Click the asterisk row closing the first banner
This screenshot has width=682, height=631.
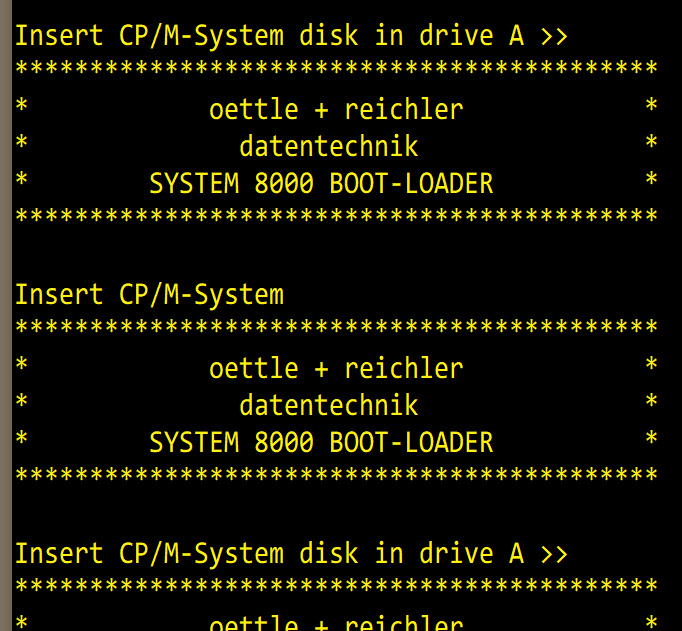[x=336, y=217]
